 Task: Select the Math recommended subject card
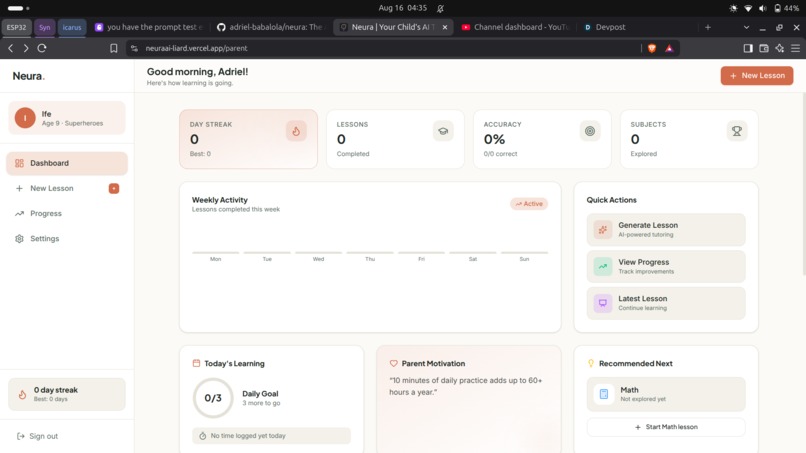click(666, 394)
